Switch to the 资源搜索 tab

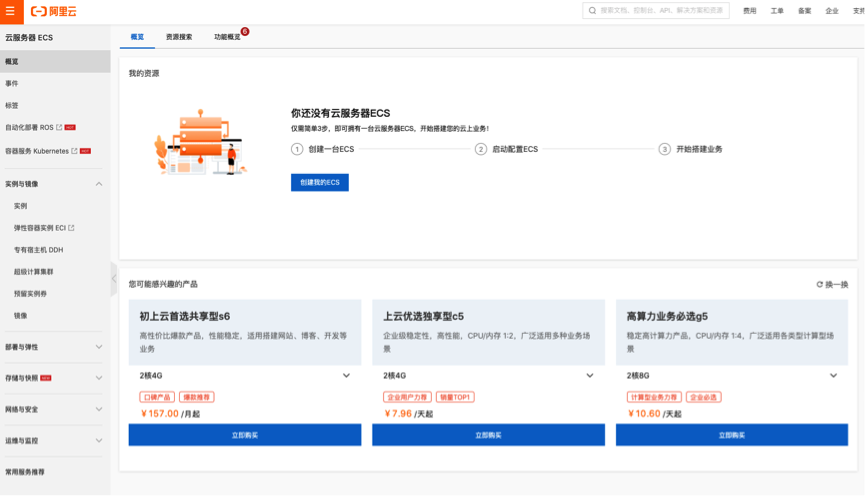coord(179,37)
